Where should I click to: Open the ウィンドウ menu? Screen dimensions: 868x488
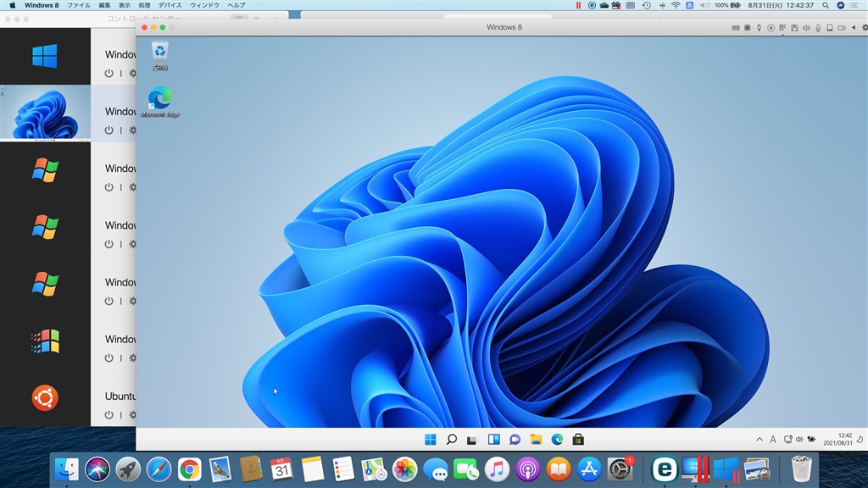point(205,5)
